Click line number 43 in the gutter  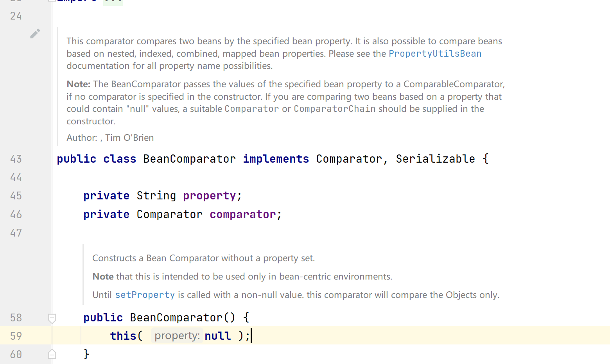16,159
